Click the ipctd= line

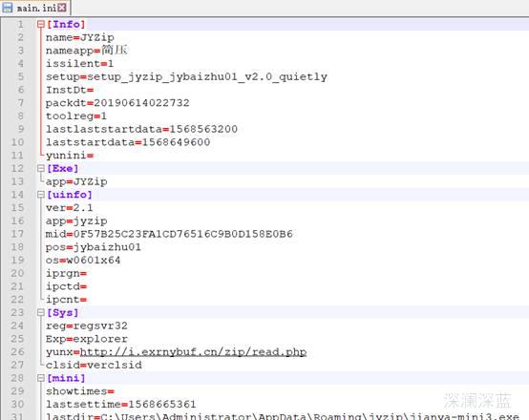point(66,286)
